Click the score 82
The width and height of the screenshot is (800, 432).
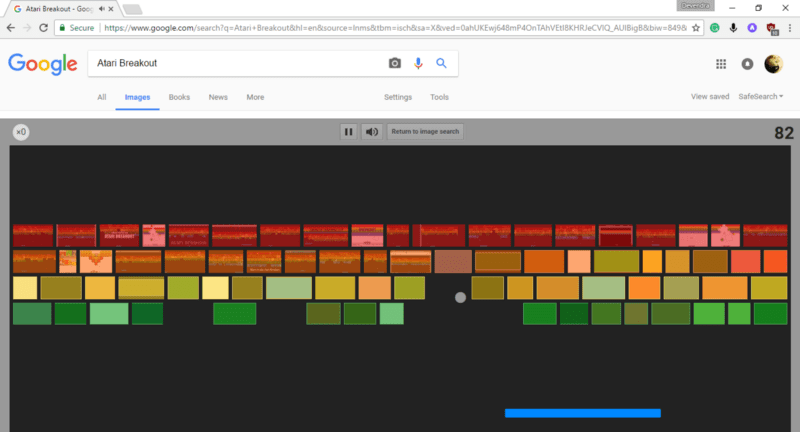pos(784,133)
